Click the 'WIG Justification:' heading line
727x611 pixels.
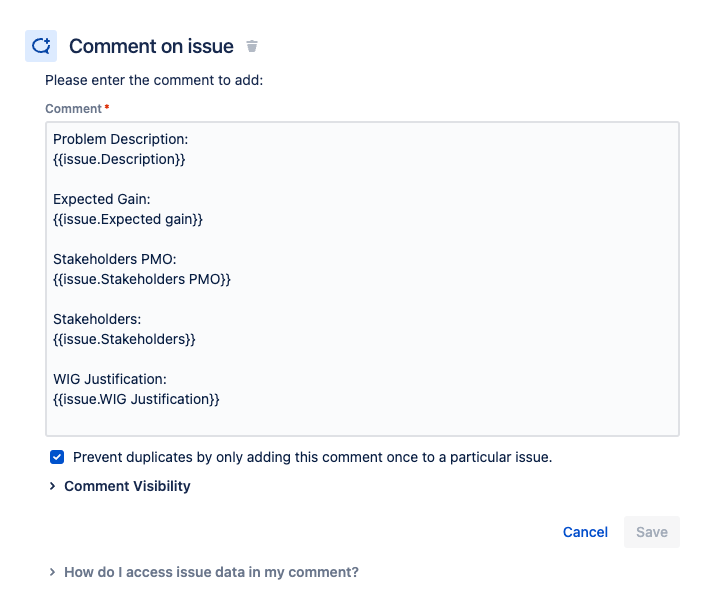(110, 379)
